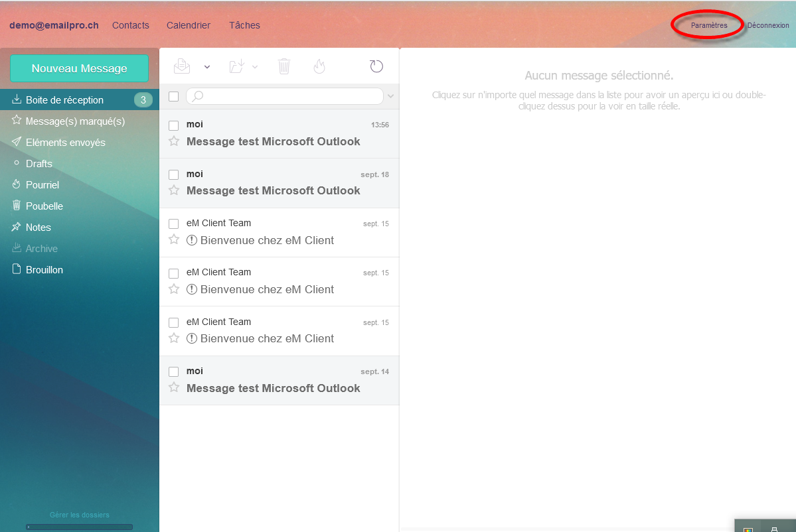Click the trash bin icon beside Poubelle

17,206
